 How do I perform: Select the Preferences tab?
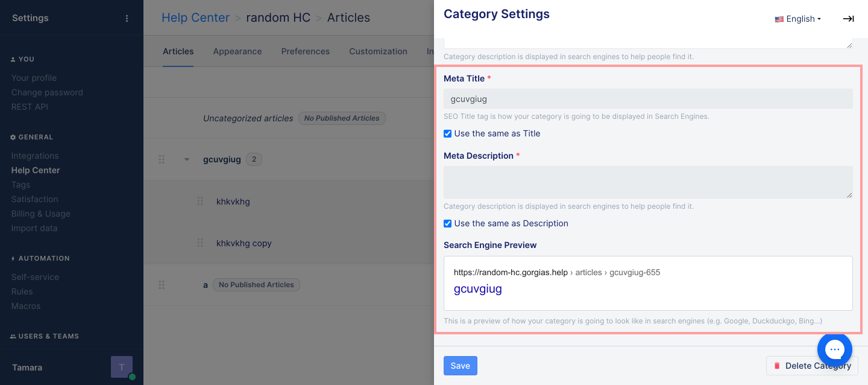tap(305, 51)
